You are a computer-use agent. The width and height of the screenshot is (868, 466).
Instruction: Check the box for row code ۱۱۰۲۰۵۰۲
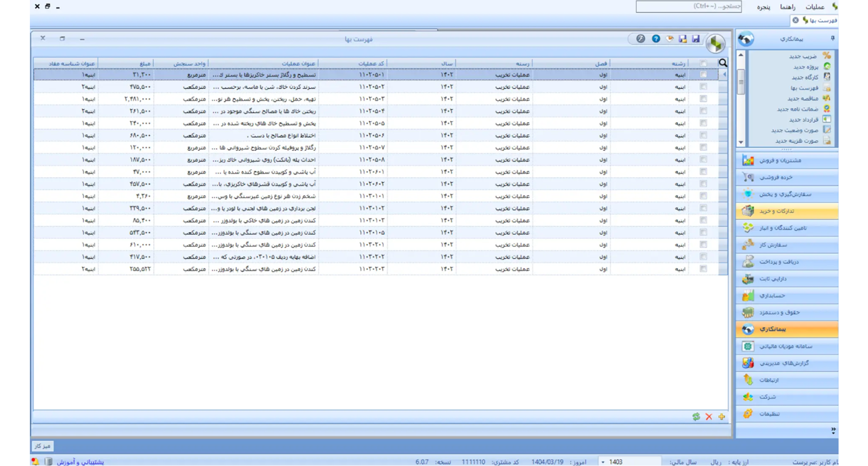click(703, 86)
